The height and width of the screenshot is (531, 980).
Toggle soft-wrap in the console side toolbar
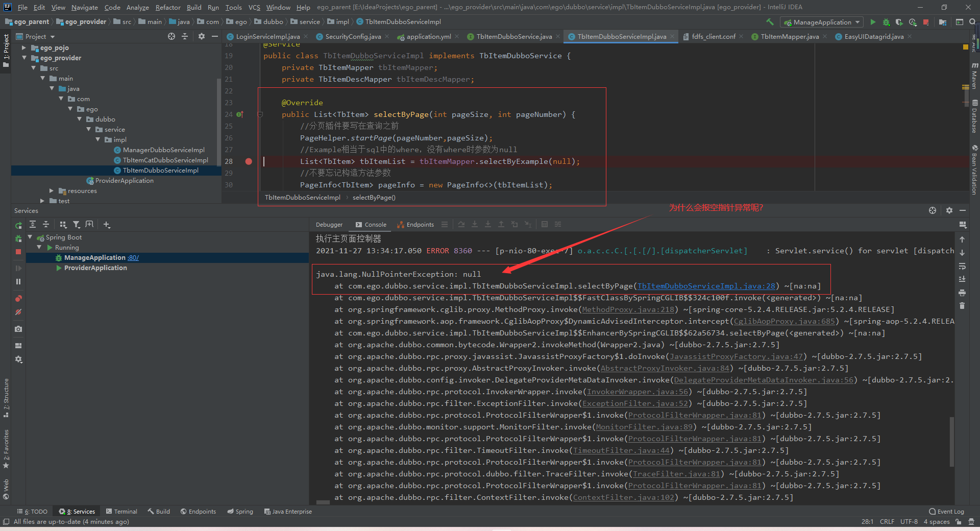point(962,266)
